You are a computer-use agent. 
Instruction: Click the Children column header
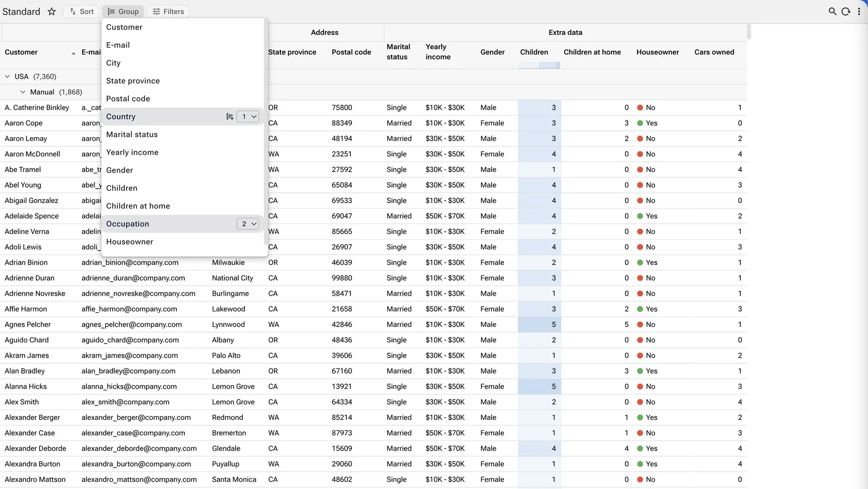pyautogui.click(x=534, y=52)
